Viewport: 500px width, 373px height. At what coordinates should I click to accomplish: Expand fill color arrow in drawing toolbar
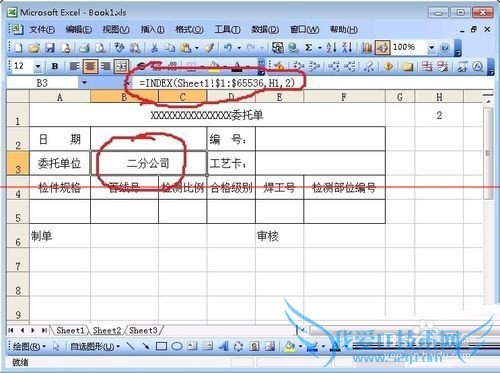click(x=301, y=346)
